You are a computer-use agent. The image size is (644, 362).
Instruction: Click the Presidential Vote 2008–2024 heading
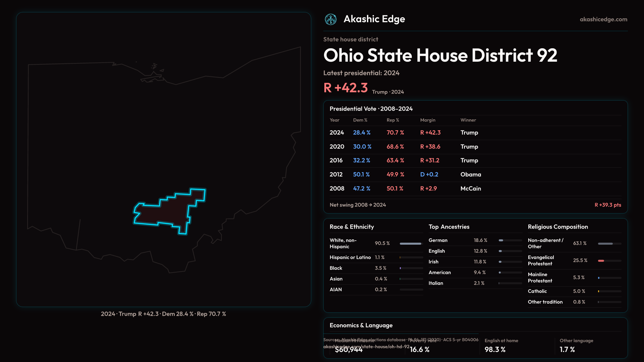click(371, 109)
